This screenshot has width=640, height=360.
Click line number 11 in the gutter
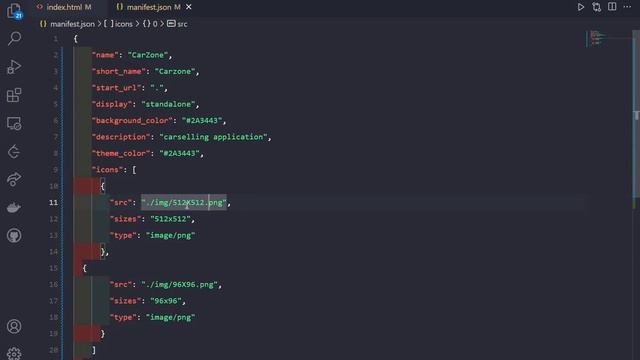pos(53,202)
